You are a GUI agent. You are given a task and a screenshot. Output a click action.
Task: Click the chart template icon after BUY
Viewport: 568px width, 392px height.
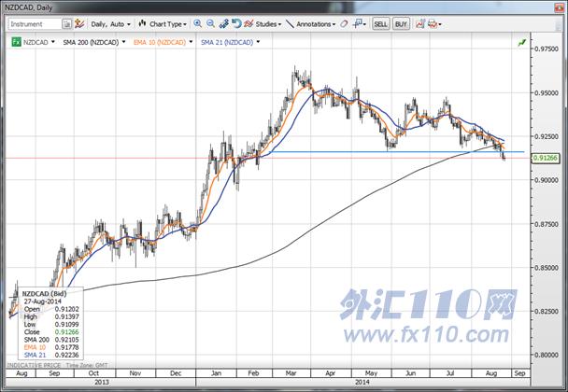click(420, 24)
